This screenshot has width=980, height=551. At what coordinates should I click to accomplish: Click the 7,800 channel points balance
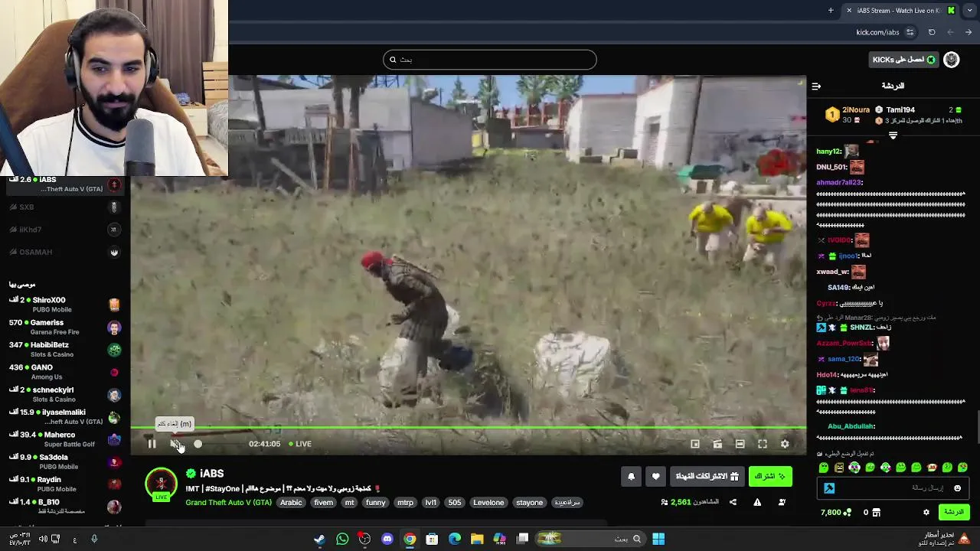(x=835, y=512)
